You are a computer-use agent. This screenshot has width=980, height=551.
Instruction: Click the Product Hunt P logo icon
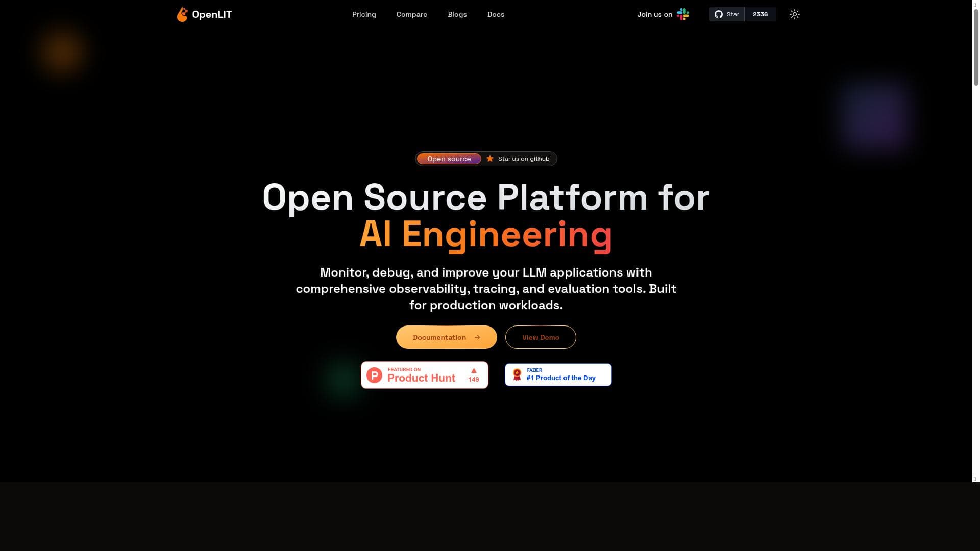374,375
